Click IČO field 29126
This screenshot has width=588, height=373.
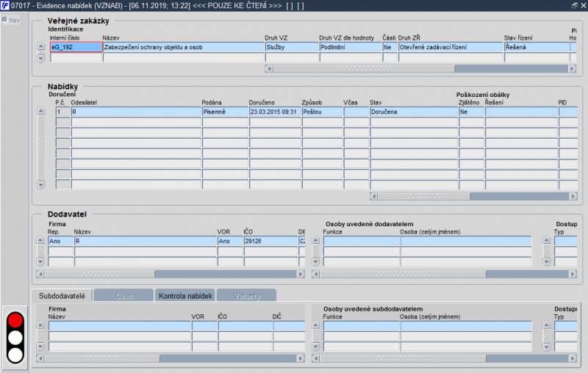270,241
